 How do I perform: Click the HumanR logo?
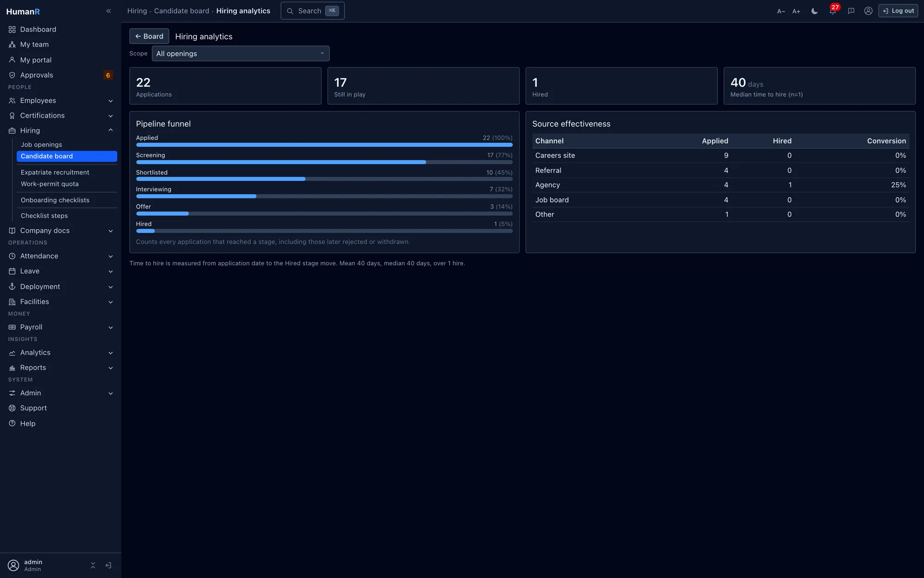pos(23,12)
